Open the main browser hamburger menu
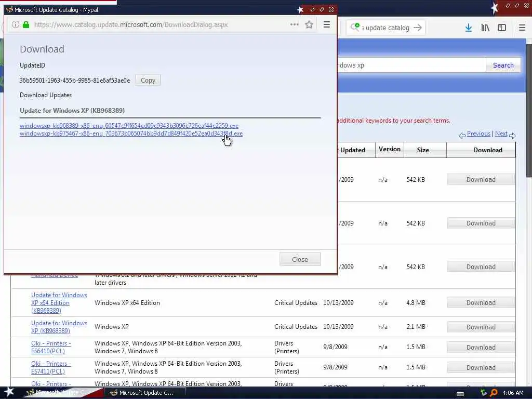532x399 pixels. pyautogui.click(x=522, y=28)
